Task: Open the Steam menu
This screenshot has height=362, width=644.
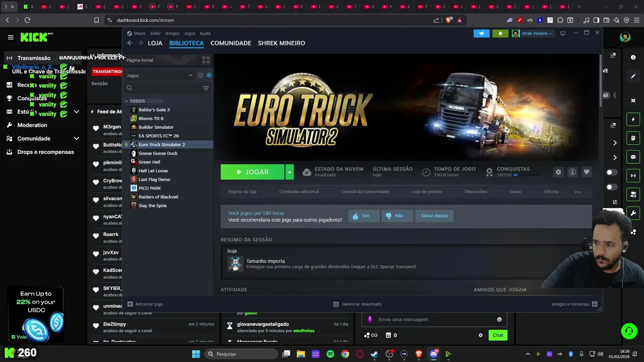Action: coord(139,33)
